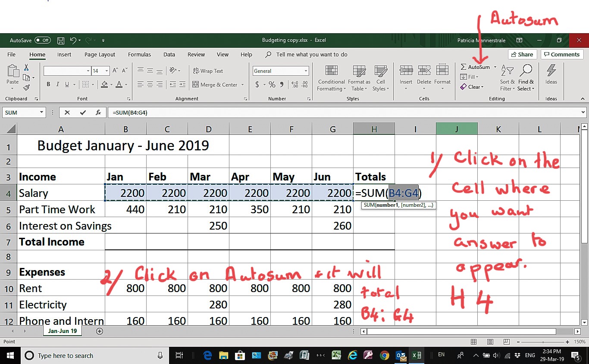Click Insert Function fx icon
The image size is (589, 364).
[98, 112]
